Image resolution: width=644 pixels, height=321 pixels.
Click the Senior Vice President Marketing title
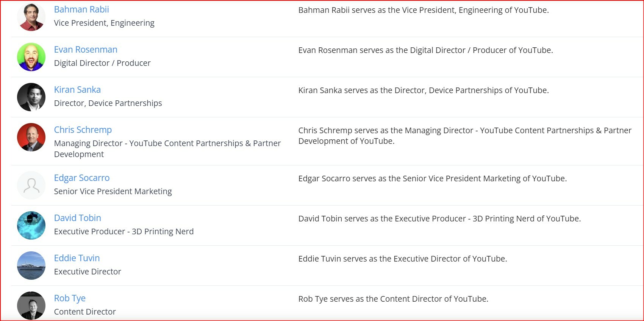pos(113,191)
